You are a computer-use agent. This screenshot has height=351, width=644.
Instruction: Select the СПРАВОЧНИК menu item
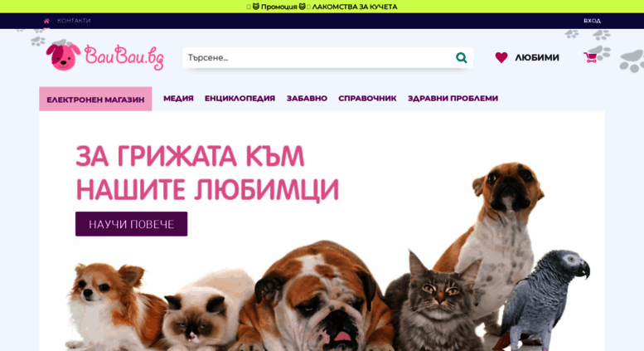(x=367, y=99)
